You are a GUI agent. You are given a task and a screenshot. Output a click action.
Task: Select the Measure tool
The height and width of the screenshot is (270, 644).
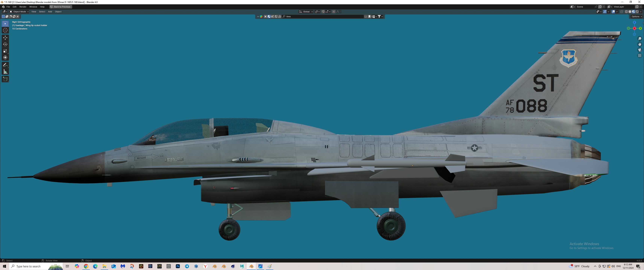tap(5, 72)
